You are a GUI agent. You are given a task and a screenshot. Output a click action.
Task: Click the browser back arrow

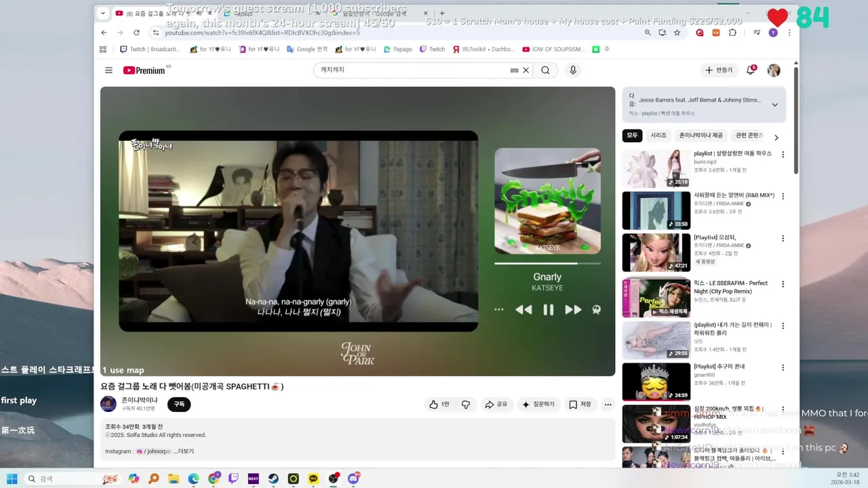point(104,33)
